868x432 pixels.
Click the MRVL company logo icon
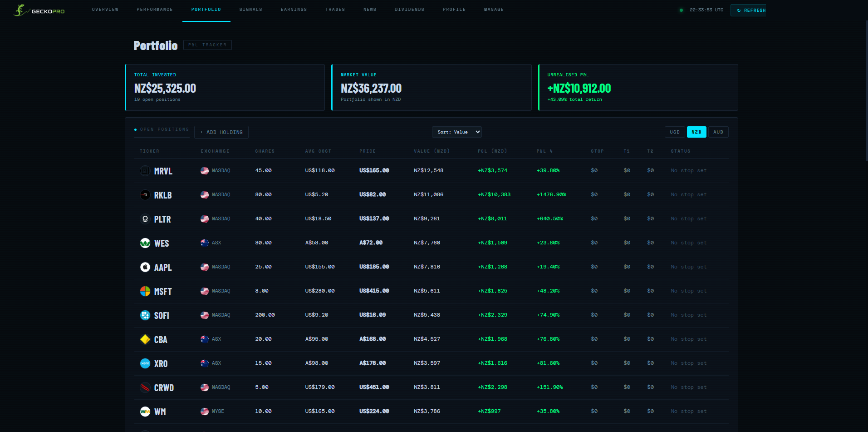(x=145, y=171)
